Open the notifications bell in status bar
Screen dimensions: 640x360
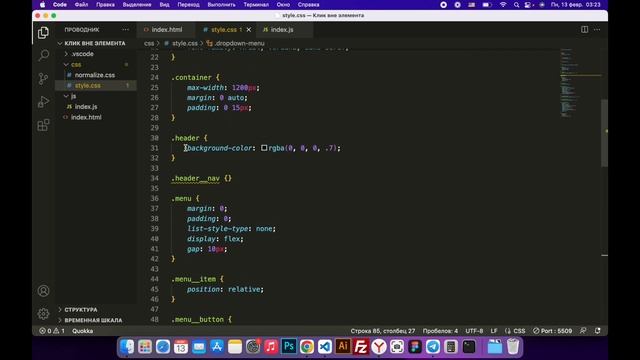click(x=598, y=331)
